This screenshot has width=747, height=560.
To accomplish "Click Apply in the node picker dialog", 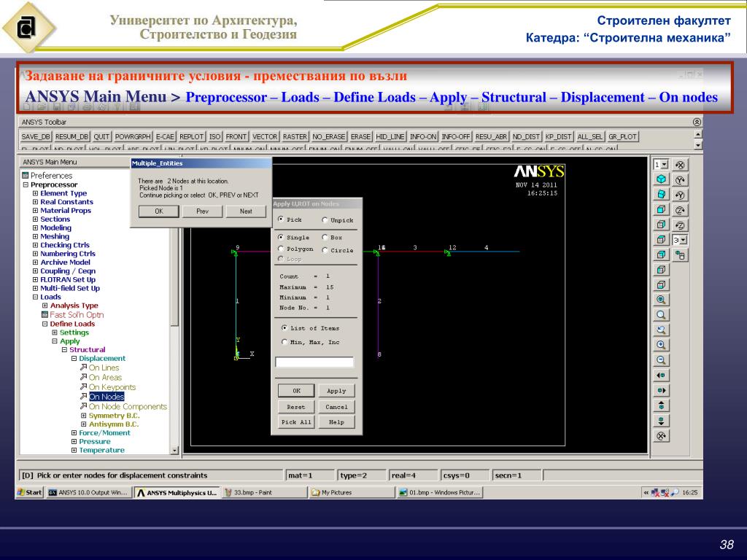I will (336, 391).
